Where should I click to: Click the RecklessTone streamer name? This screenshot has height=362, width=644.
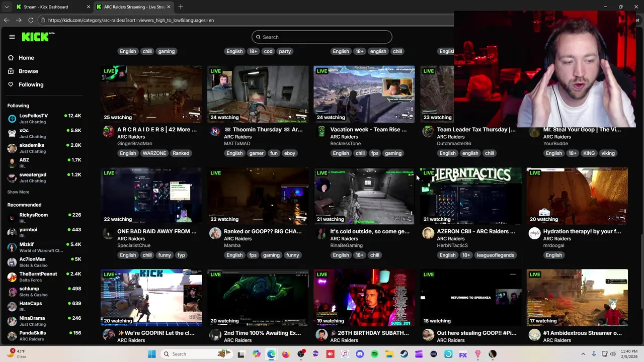click(x=345, y=143)
